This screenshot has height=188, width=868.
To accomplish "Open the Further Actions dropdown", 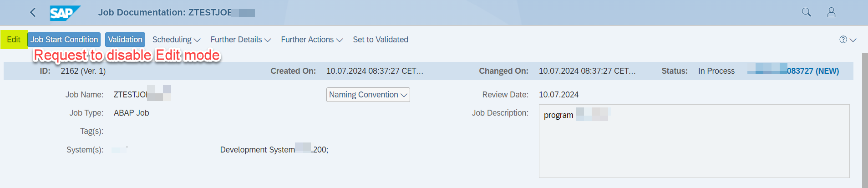I will pos(312,40).
